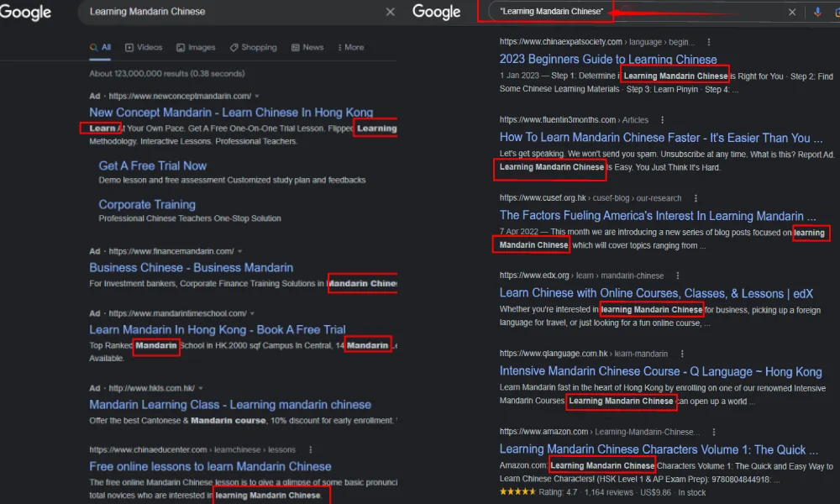
Task: Clear the left search box with X
Action: point(390,12)
